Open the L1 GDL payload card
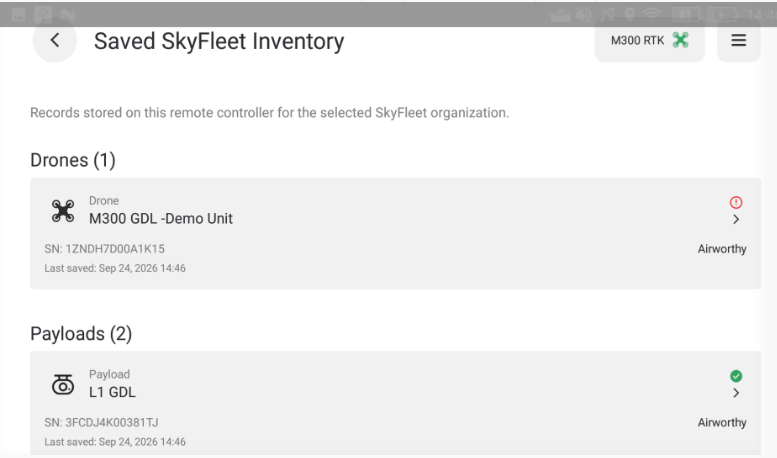 point(395,403)
